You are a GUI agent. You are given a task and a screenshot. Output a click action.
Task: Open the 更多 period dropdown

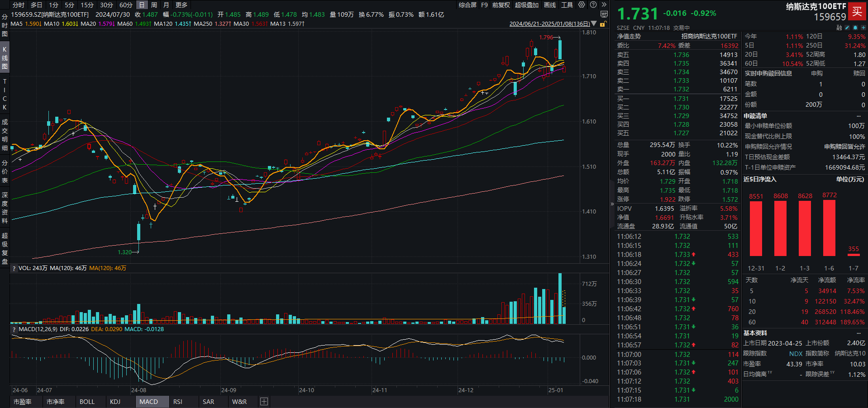[x=181, y=5]
